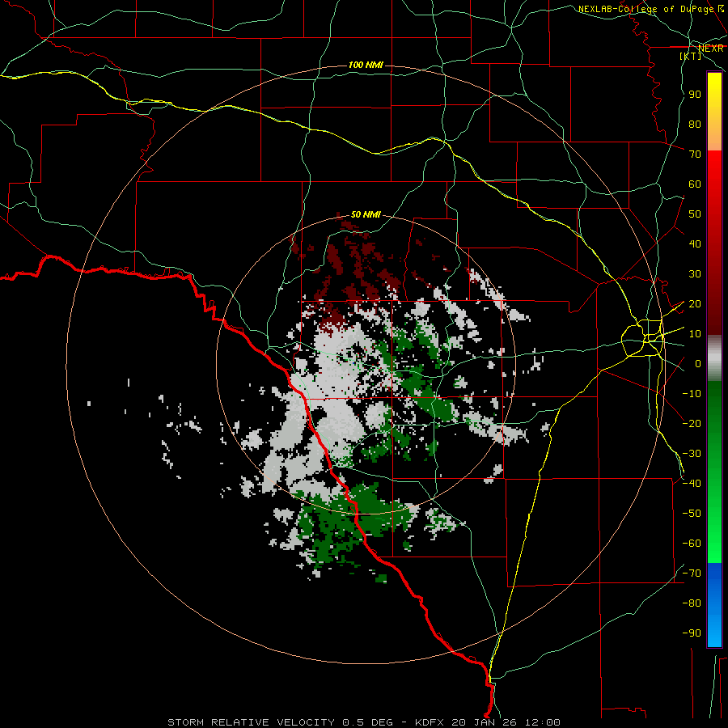Click the "-30" value on the velocity scale
Screen dimensions: 728x728
tap(692, 454)
